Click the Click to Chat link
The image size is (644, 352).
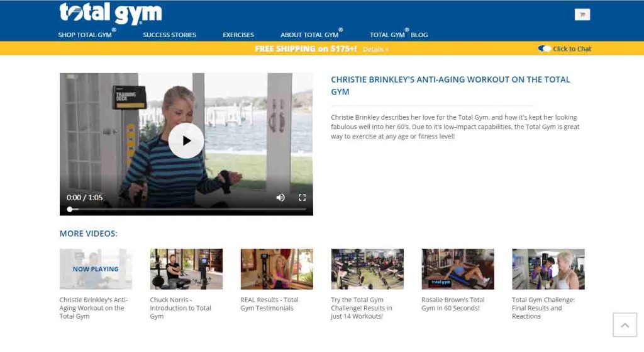tap(572, 48)
